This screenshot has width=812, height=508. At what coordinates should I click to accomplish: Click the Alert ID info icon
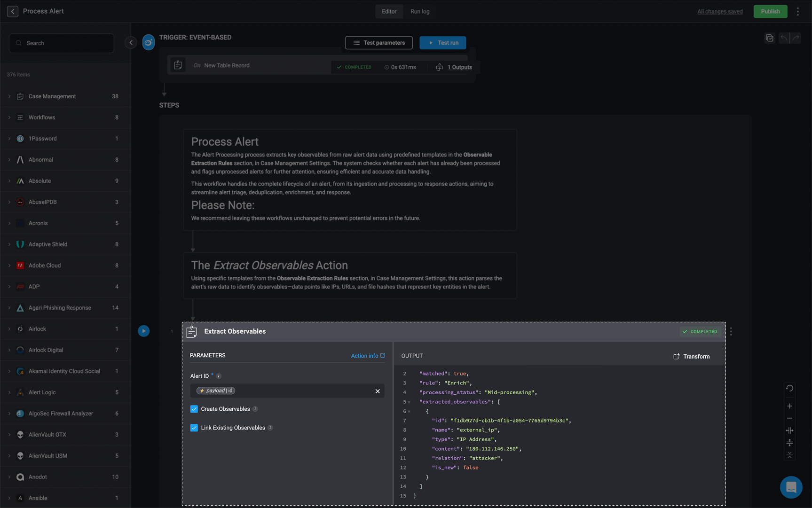219,376
